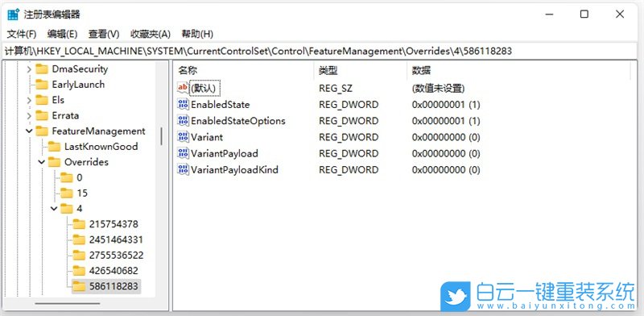This screenshot has width=644, height=316.
Task: Collapse the key named 4
Action: click(x=54, y=209)
